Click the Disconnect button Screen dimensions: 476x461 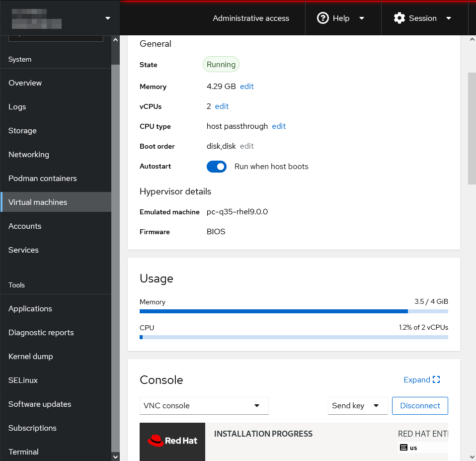coord(420,406)
